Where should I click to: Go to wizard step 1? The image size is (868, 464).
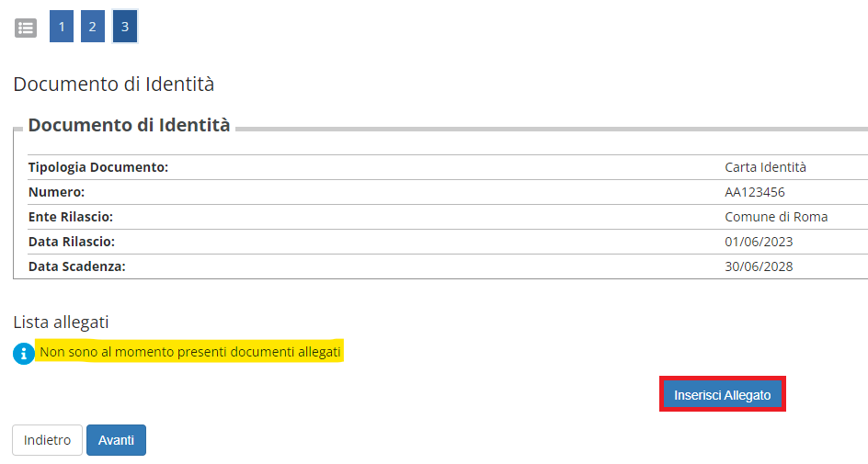point(62,26)
